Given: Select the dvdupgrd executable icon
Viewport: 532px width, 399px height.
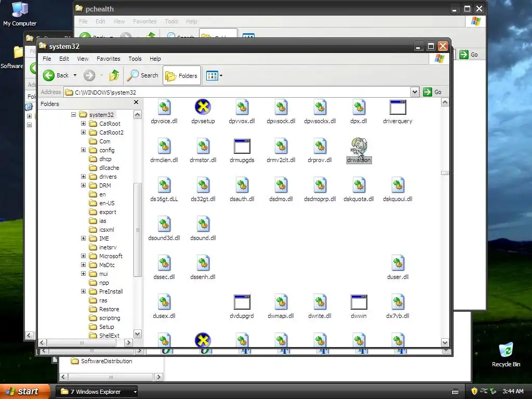Looking at the screenshot, I should click(242, 302).
